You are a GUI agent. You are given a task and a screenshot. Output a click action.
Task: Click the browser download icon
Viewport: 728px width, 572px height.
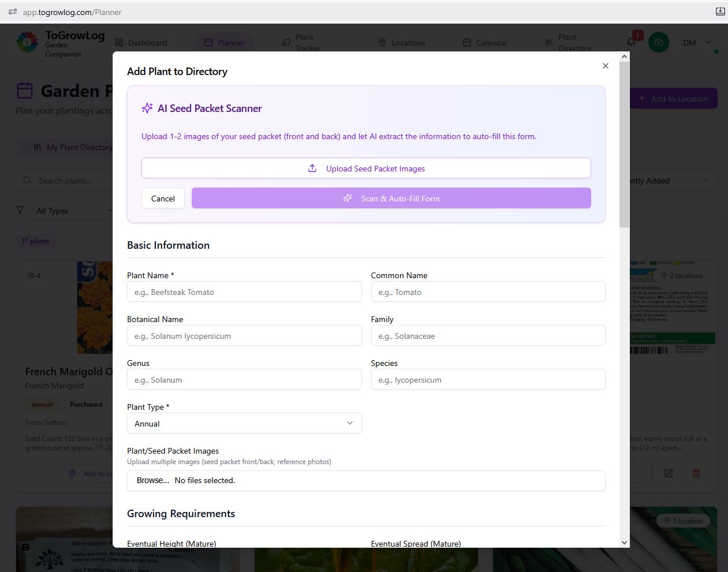(x=720, y=12)
